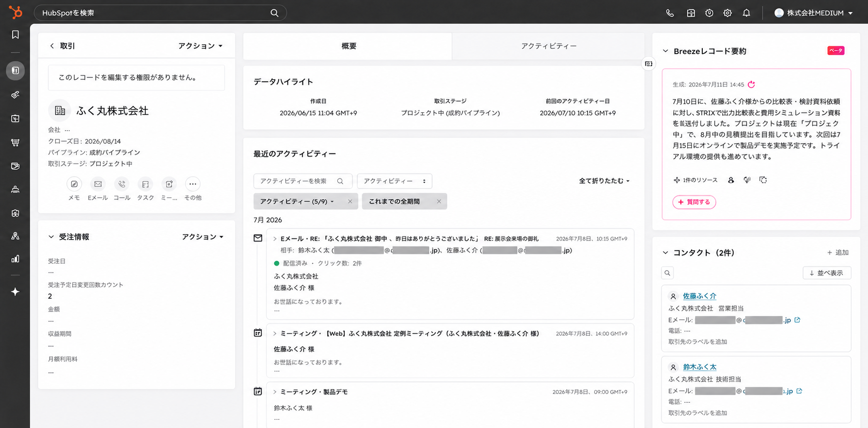Viewport: 868px width, 428px height.
Task: Click external link icon beside 鈴木ふく太 email
Action: (x=799, y=391)
